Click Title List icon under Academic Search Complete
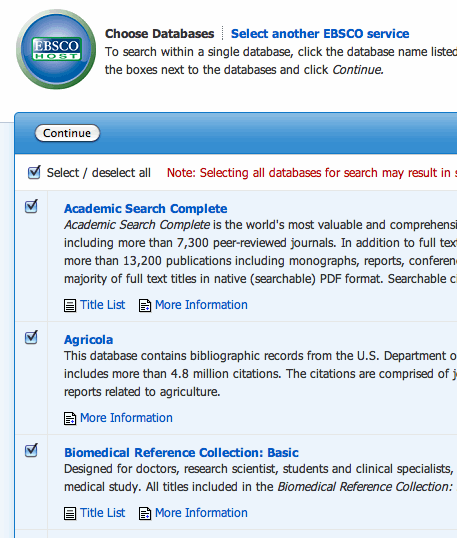The image size is (457, 538). click(x=70, y=305)
